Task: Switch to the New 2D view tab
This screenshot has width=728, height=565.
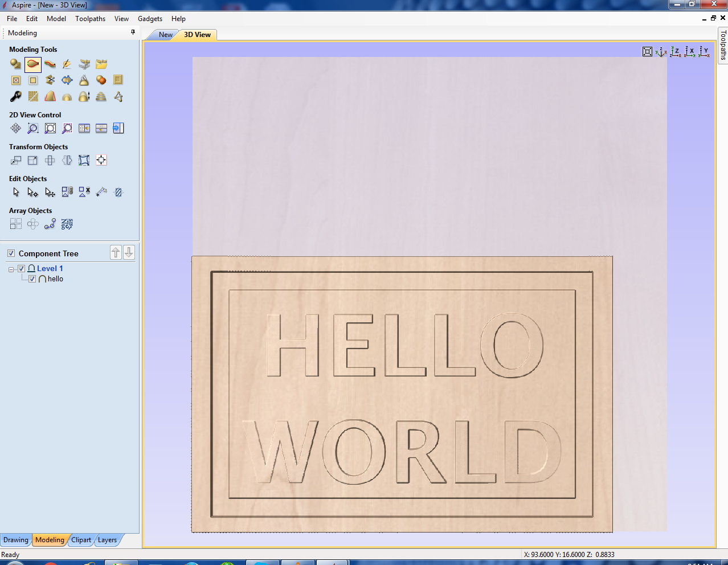Action: [165, 35]
